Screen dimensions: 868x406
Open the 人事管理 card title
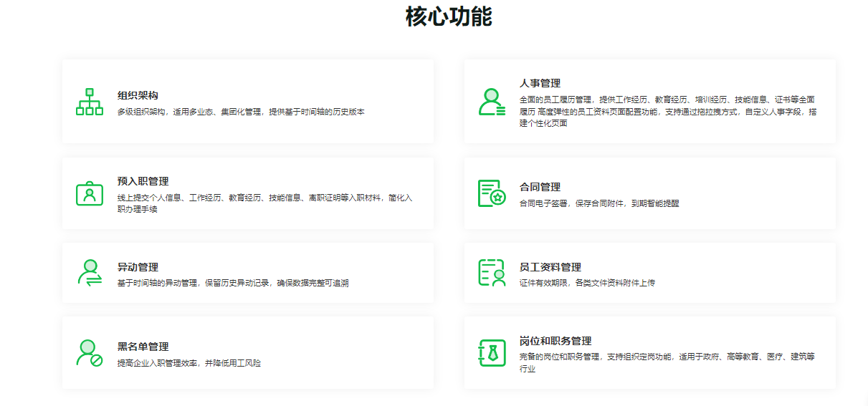[540, 83]
